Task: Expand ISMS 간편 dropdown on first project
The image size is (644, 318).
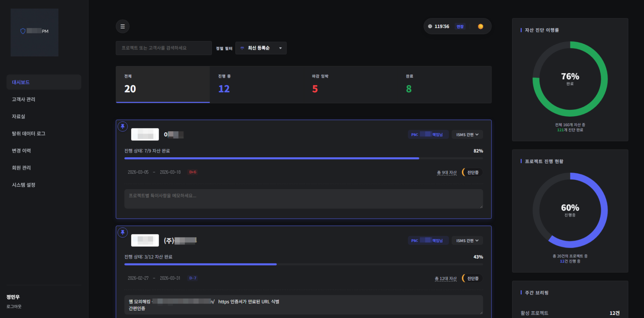Action: coord(467,135)
